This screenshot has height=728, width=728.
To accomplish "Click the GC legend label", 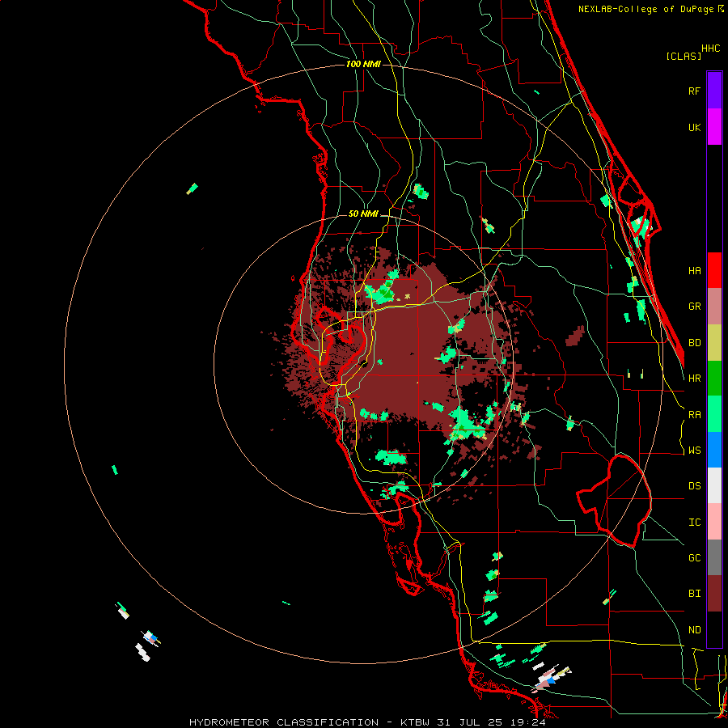I will point(694,558).
